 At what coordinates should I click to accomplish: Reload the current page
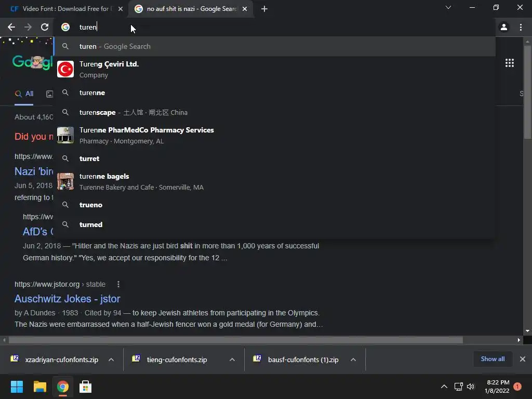coord(45,27)
